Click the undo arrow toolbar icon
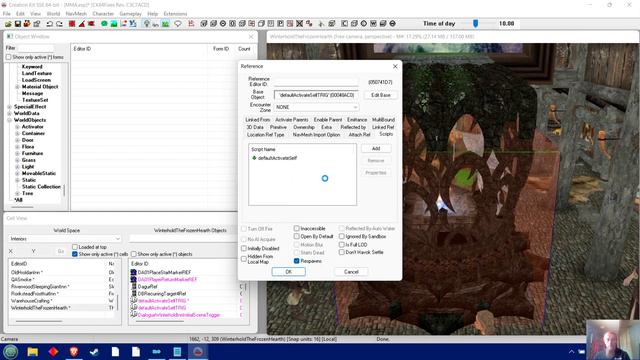 49,24
